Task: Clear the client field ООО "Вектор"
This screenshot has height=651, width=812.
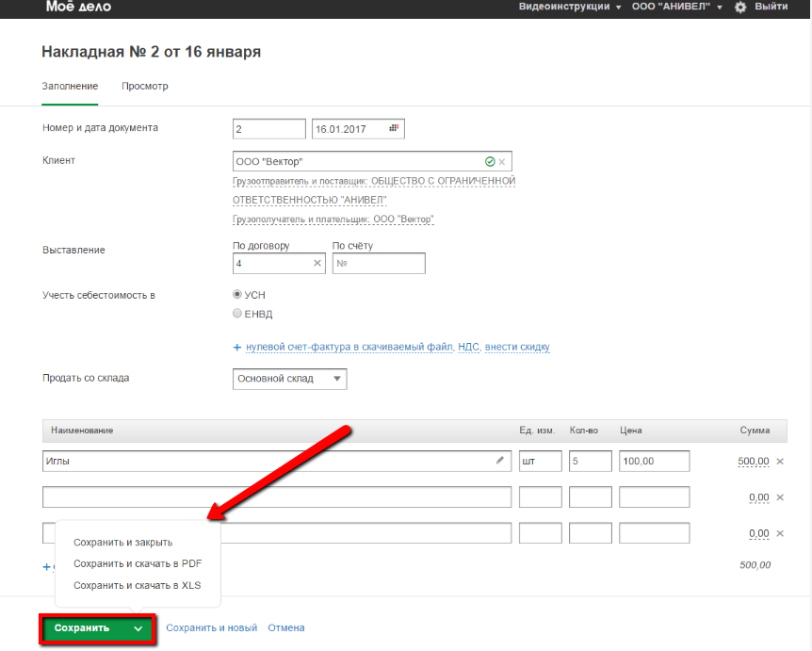Action: coord(502,162)
